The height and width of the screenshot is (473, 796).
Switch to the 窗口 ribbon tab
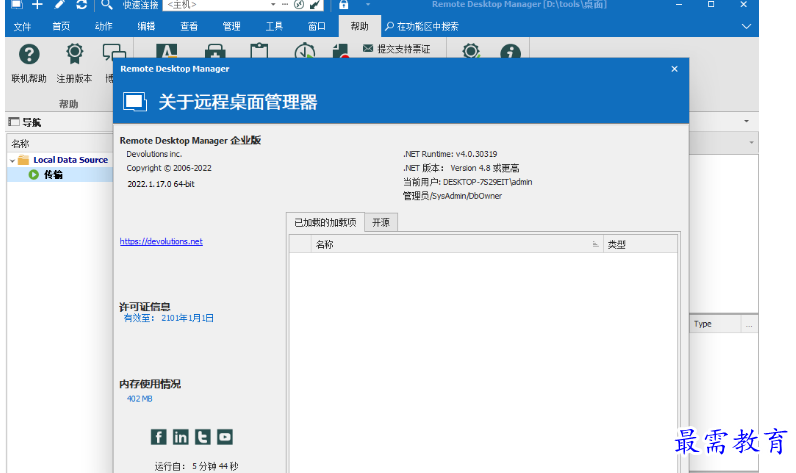317,26
